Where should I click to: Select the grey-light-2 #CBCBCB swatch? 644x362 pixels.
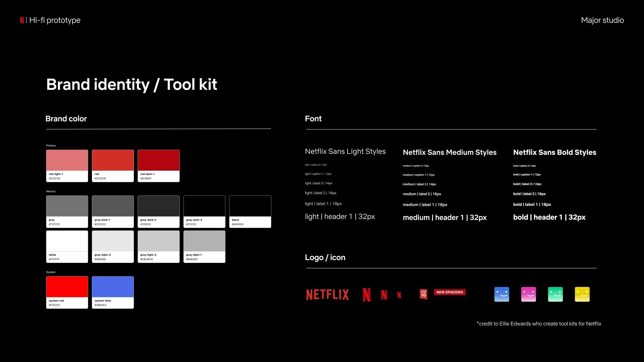pos(159,246)
